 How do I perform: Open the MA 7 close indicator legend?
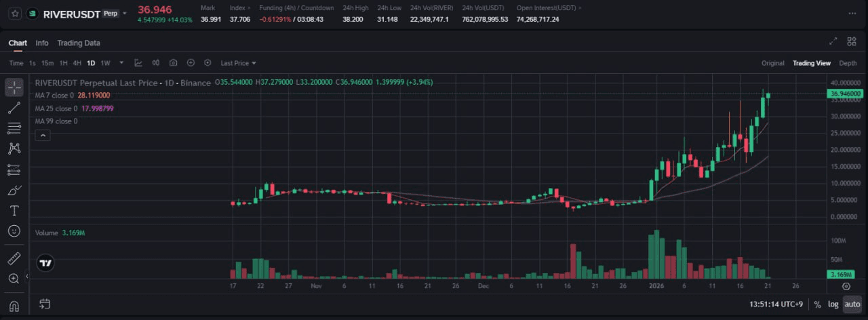[x=73, y=96]
